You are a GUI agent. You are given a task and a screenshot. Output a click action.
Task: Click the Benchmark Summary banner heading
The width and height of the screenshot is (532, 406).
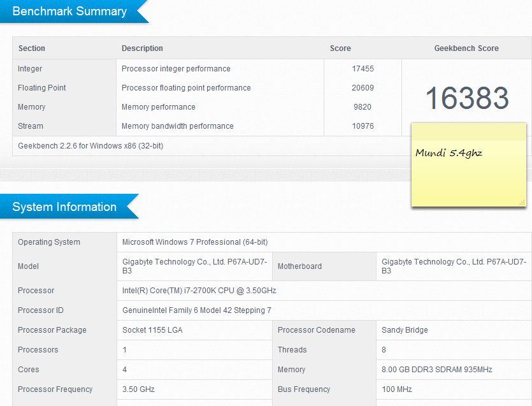69,11
